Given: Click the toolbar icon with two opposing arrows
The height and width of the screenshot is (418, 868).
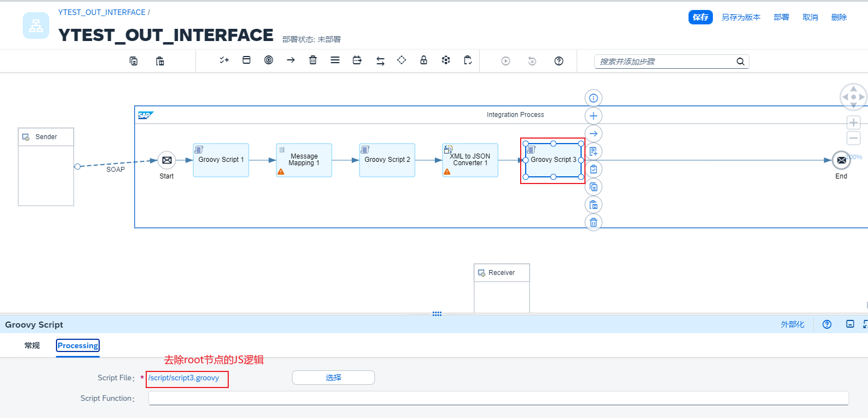Looking at the screenshot, I should 381,61.
